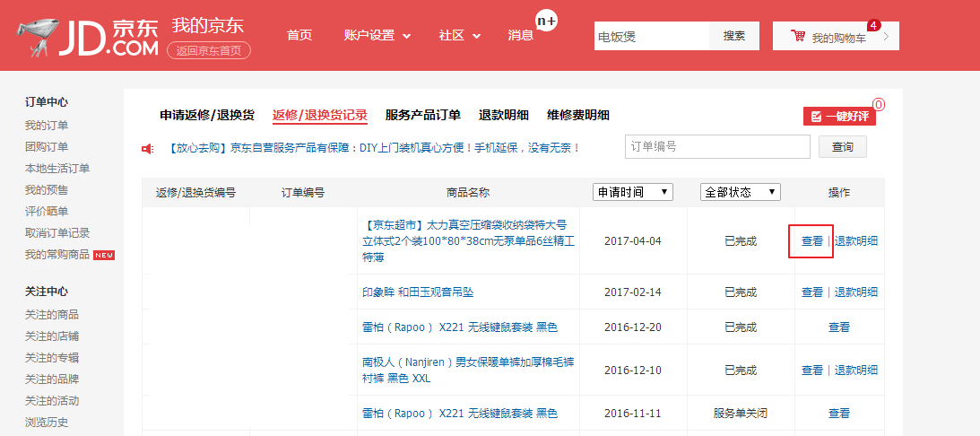Go to 首页 in top navigation

pos(299,36)
